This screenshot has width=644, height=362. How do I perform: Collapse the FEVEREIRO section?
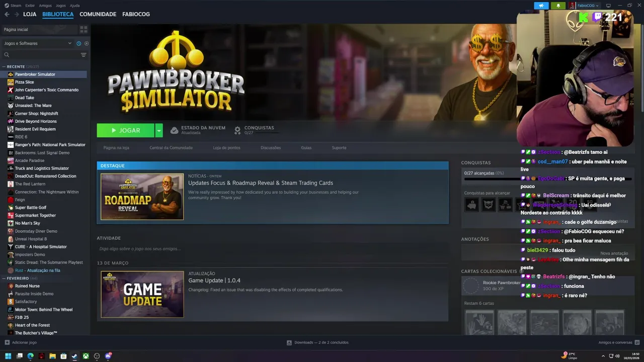(x=20, y=278)
